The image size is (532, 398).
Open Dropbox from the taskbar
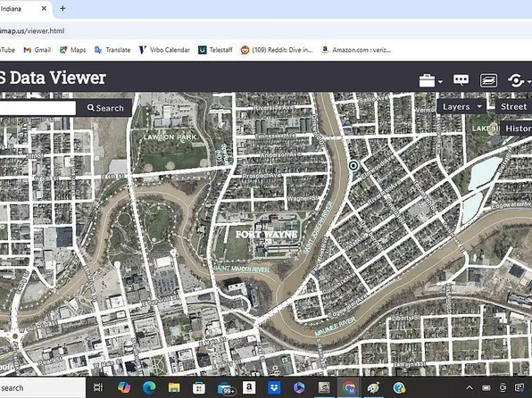pyautogui.click(x=274, y=387)
